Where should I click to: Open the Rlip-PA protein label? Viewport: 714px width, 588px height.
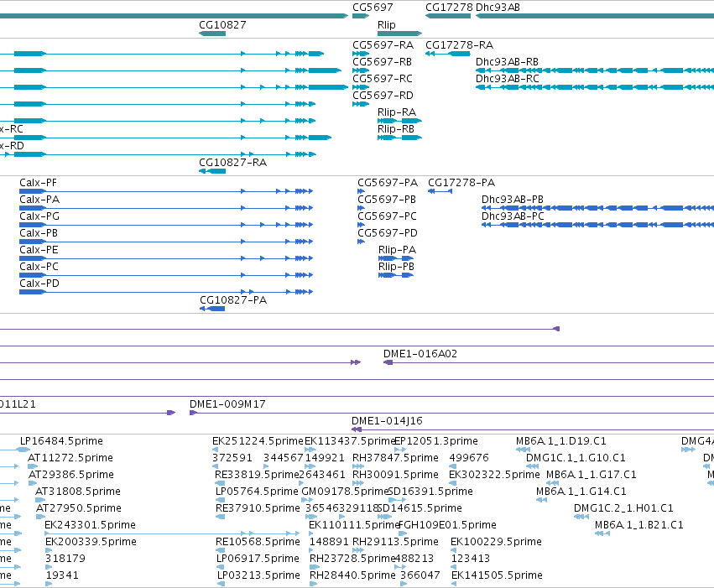398,250
